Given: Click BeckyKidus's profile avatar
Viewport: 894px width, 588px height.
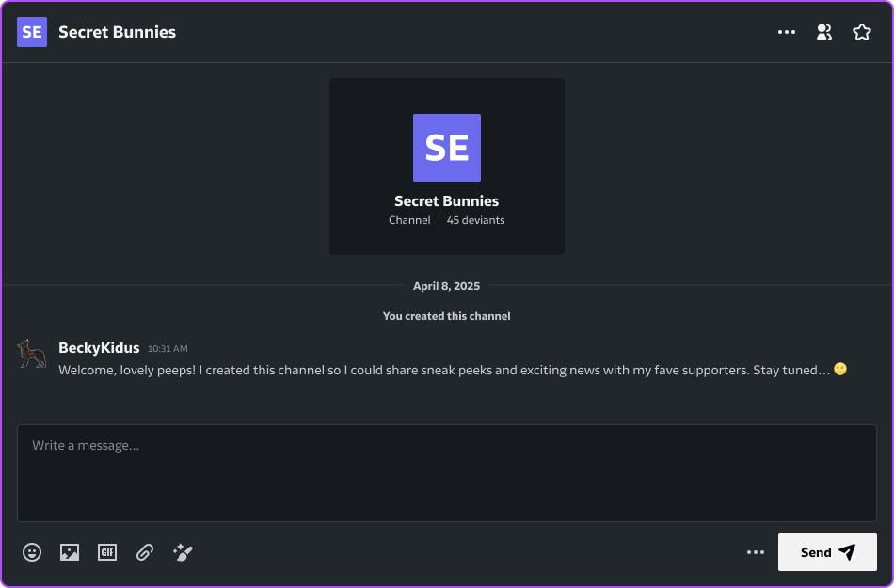Looking at the screenshot, I should 32,354.
